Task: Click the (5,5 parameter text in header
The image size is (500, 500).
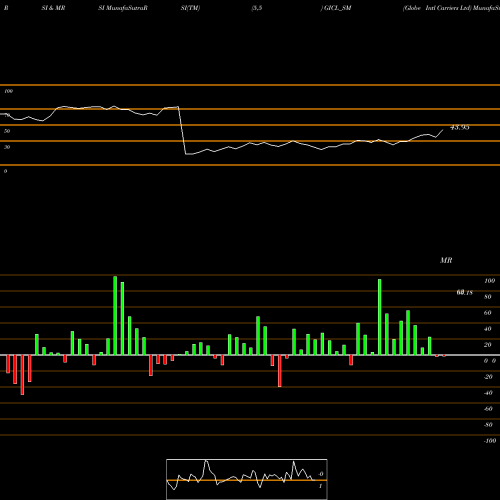Action: pyautogui.click(x=257, y=8)
